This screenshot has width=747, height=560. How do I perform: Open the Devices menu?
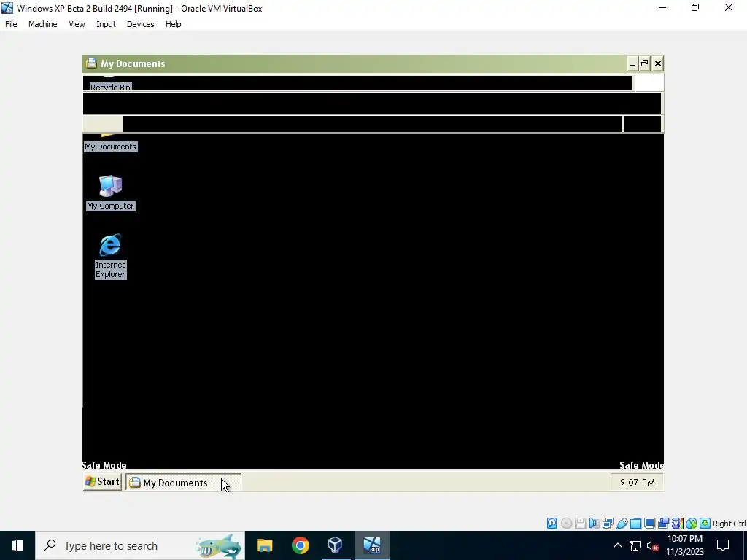pos(140,24)
